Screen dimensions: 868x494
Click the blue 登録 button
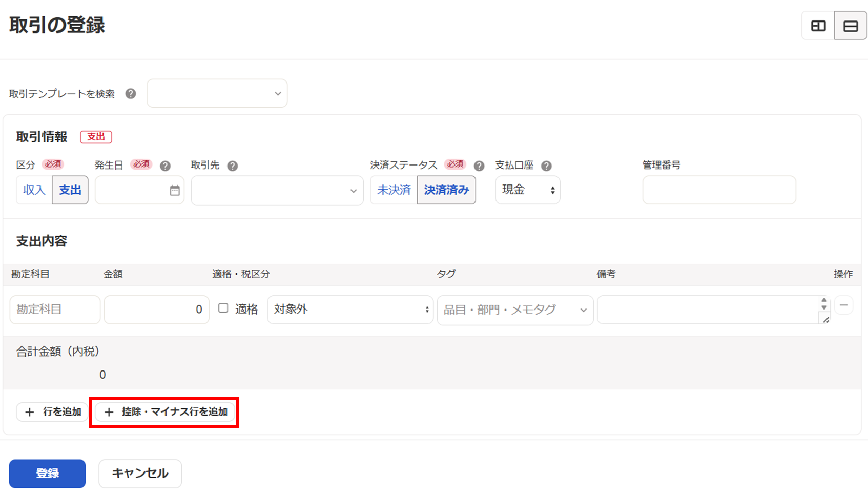click(x=47, y=474)
